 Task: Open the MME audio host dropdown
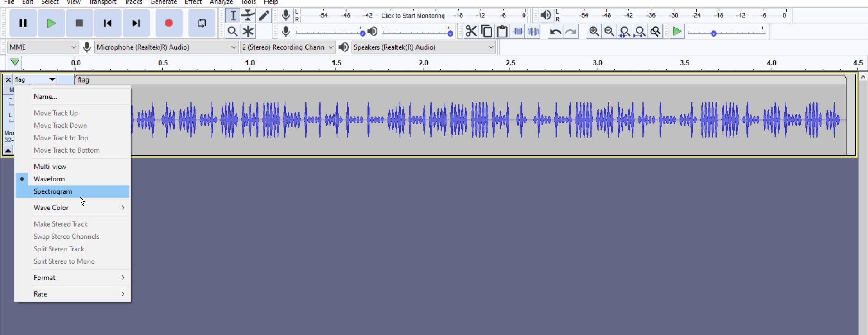pos(43,47)
